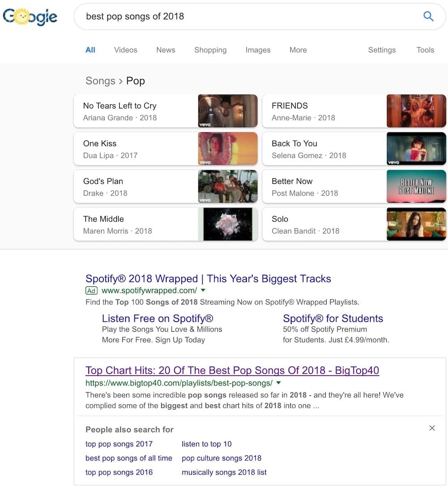Expand arrow next to spotifywrapped.com URL

[203, 290]
